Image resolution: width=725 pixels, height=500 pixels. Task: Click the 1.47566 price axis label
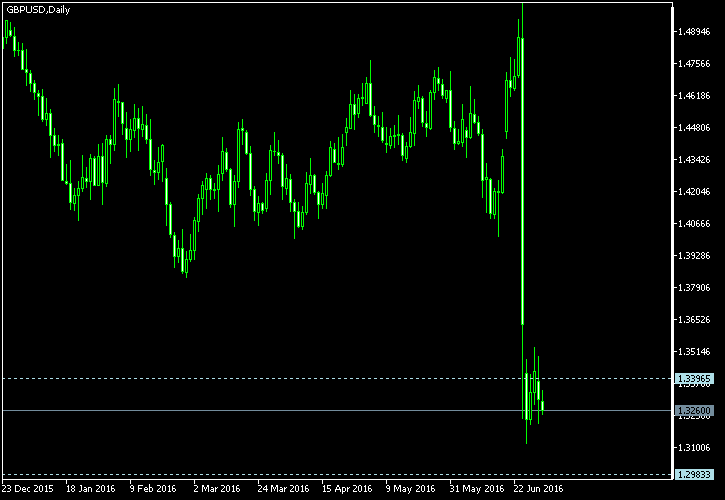click(x=694, y=64)
